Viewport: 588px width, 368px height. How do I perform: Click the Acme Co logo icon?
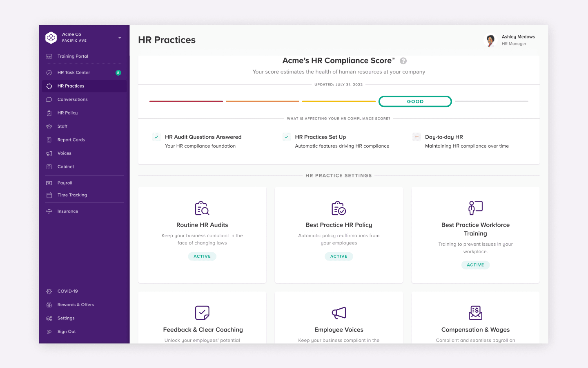[51, 38]
